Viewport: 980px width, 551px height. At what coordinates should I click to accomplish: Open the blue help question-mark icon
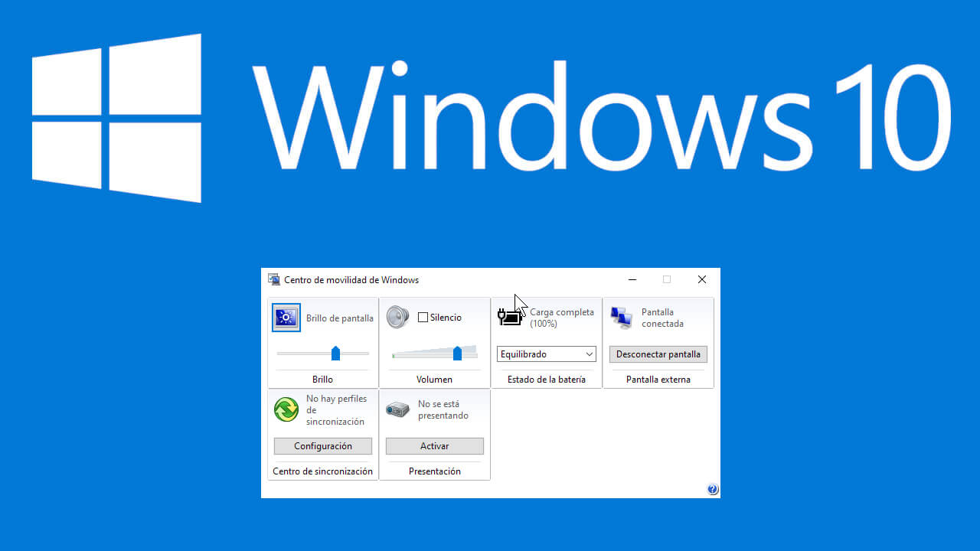click(x=713, y=490)
